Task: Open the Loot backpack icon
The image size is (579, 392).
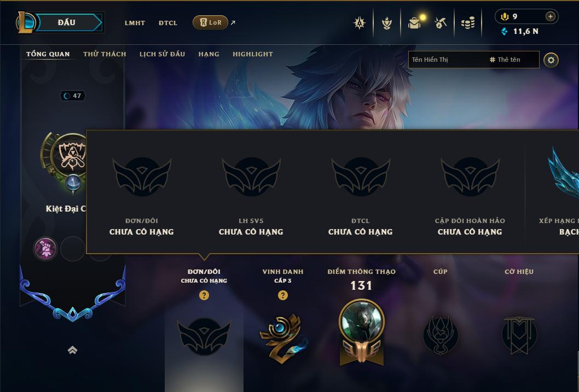Action: [415, 23]
